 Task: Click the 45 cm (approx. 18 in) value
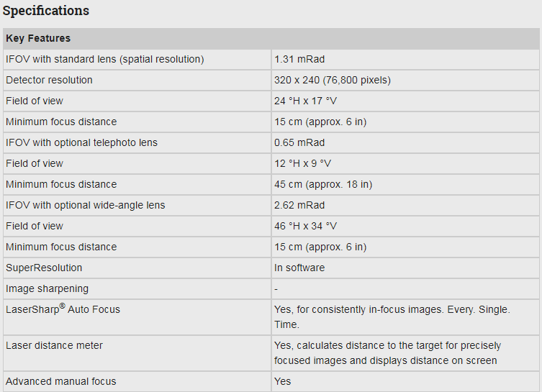click(x=323, y=184)
